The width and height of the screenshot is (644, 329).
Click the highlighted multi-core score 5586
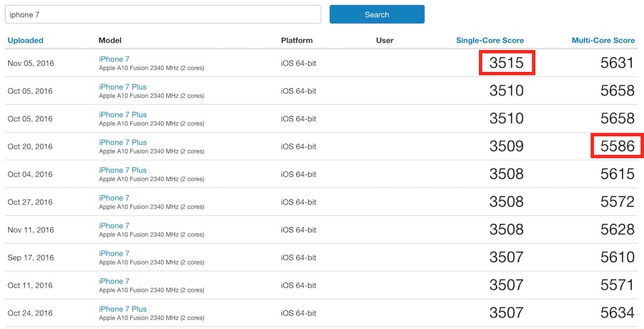[x=617, y=146]
